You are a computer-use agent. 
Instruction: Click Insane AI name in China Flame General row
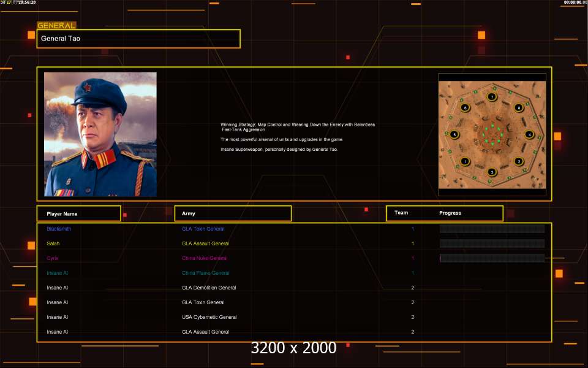(x=58, y=273)
